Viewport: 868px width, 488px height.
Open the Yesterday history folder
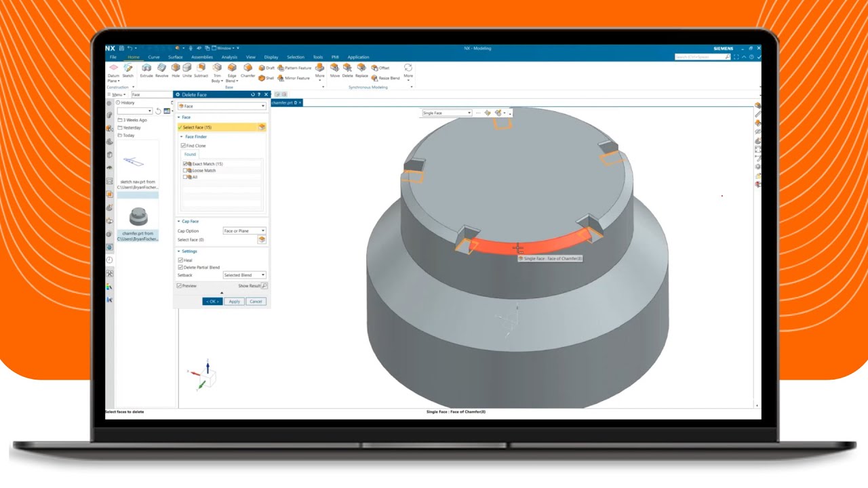tap(129, 127)
